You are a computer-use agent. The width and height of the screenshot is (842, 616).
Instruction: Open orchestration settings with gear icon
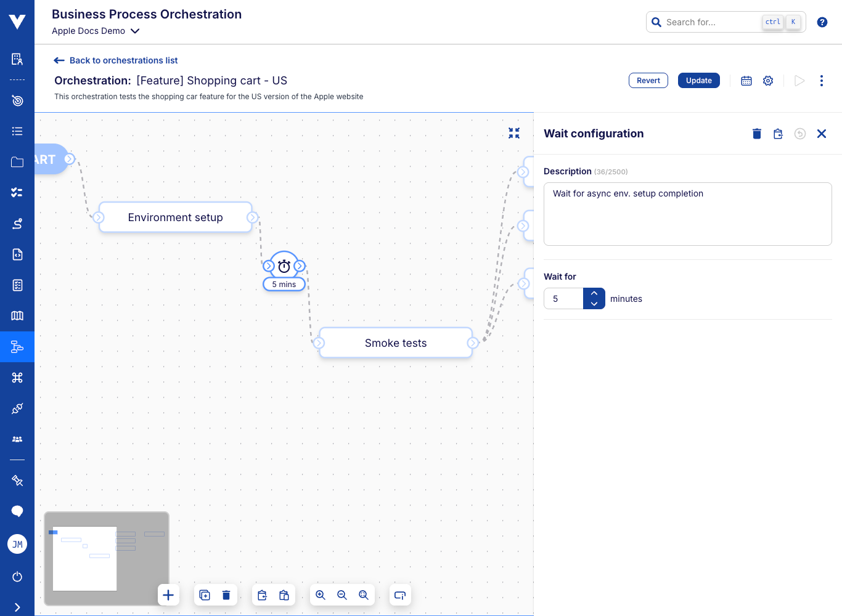(768, 80)
